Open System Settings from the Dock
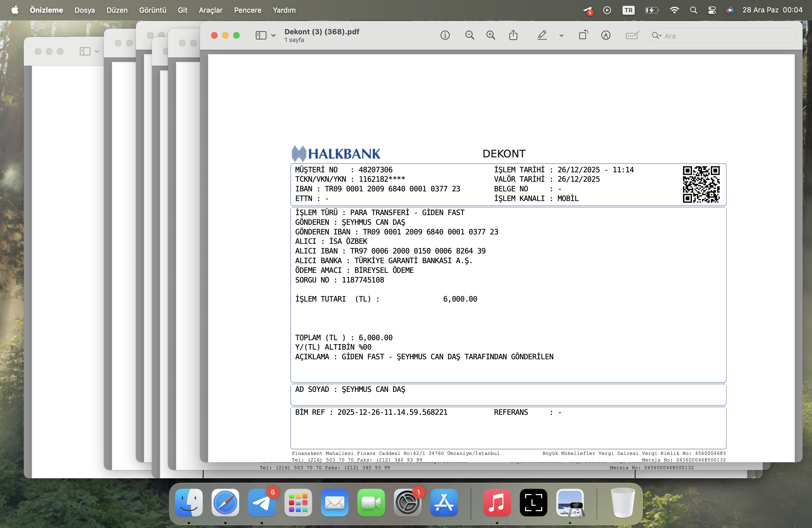 (x=408, y=502)
